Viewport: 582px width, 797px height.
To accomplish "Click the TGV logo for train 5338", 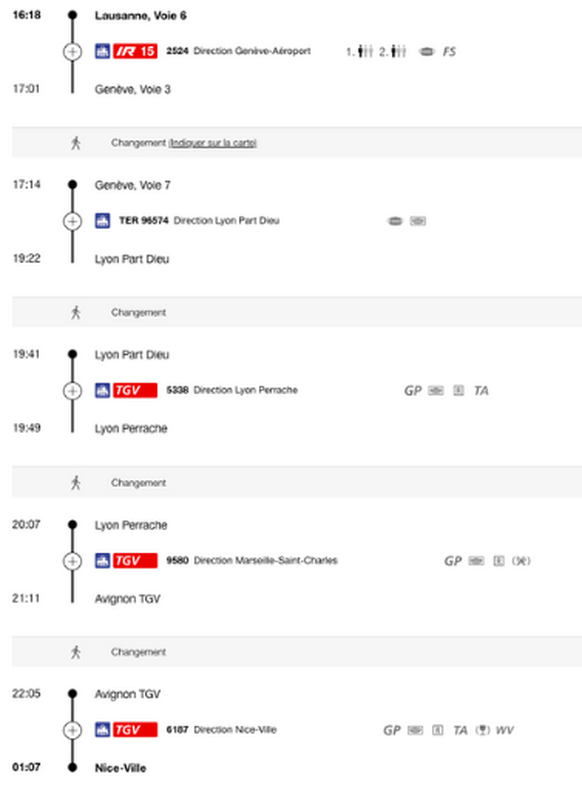I will [135, 390].
